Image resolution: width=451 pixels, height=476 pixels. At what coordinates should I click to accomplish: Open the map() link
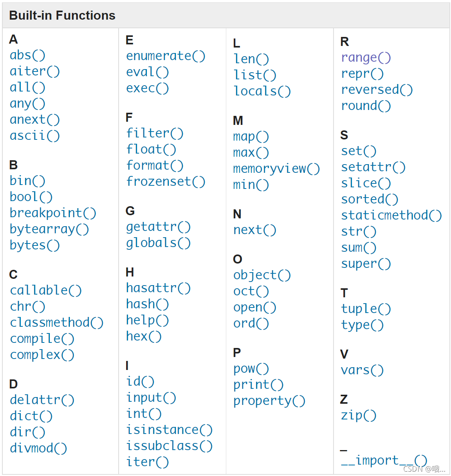(x=251, y=137)
